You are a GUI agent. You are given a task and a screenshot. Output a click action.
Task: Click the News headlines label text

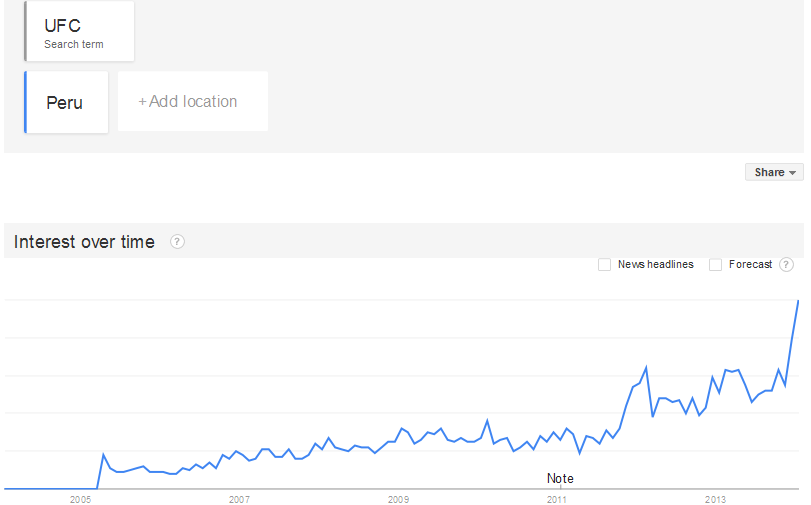coord(655,264)
